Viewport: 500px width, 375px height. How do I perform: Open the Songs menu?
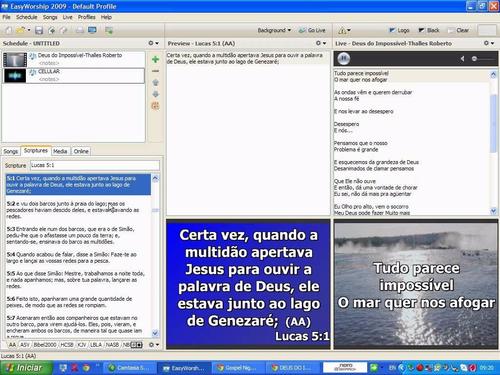(50, 17)
